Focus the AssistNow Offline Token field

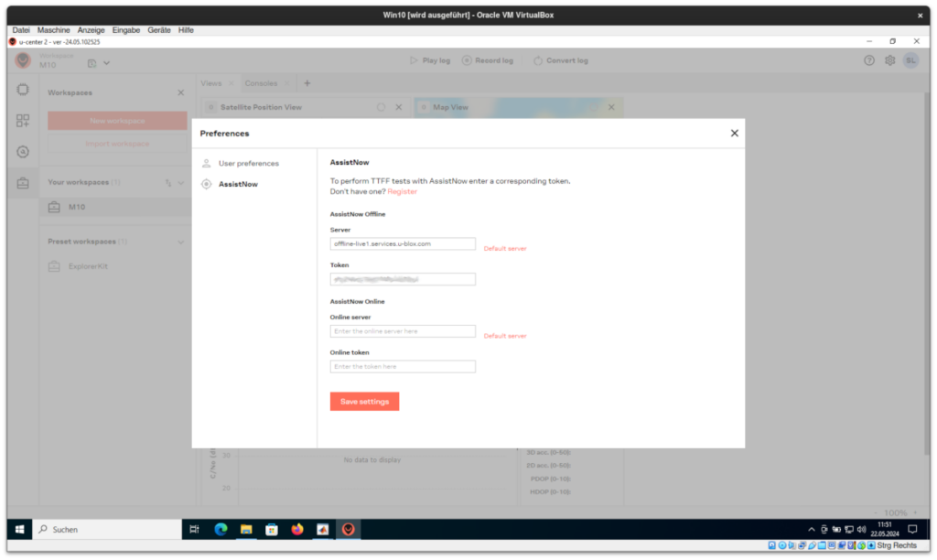click(403, 279)
